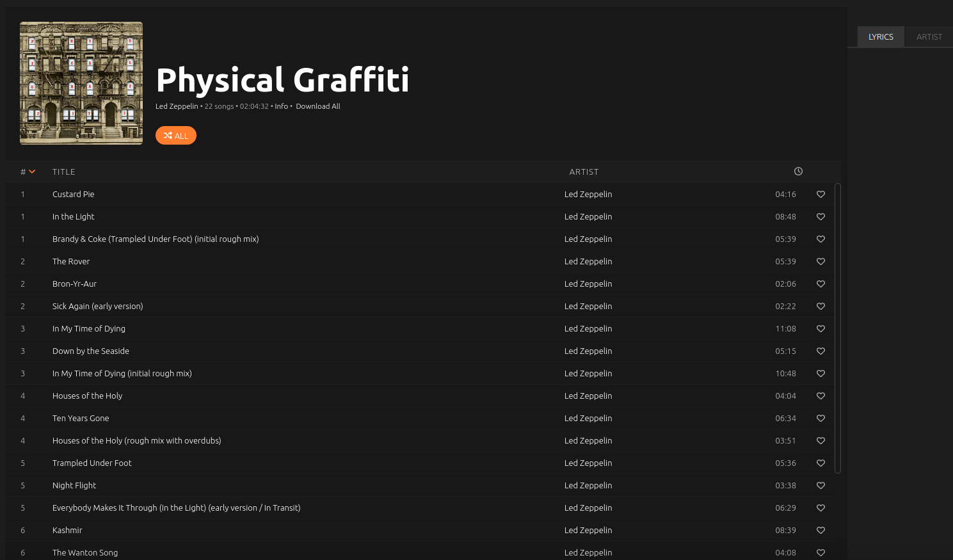Click Led Zeppelin artist in Custard Pie row
Viewport: 953px width, 560px height.
588,195
